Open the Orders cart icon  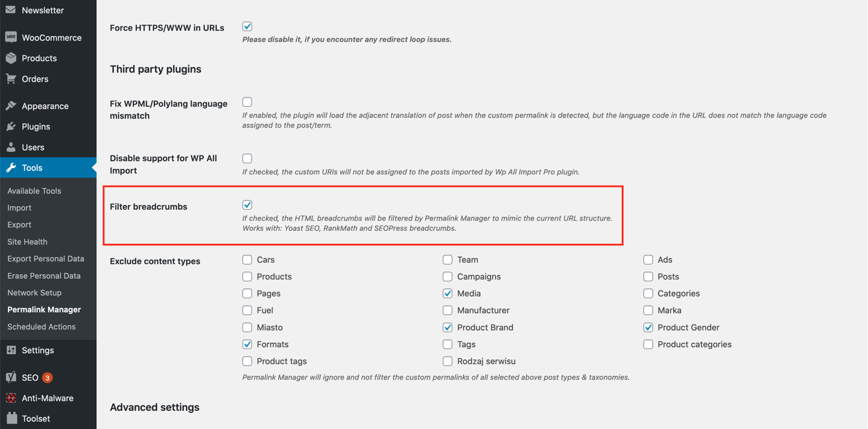tap(11, 79)
